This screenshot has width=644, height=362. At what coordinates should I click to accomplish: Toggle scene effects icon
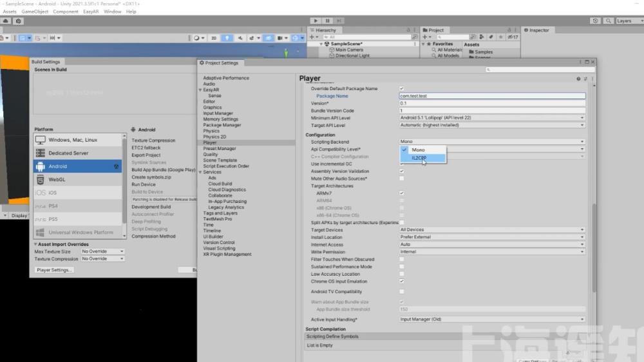click(x=251, y=38)
